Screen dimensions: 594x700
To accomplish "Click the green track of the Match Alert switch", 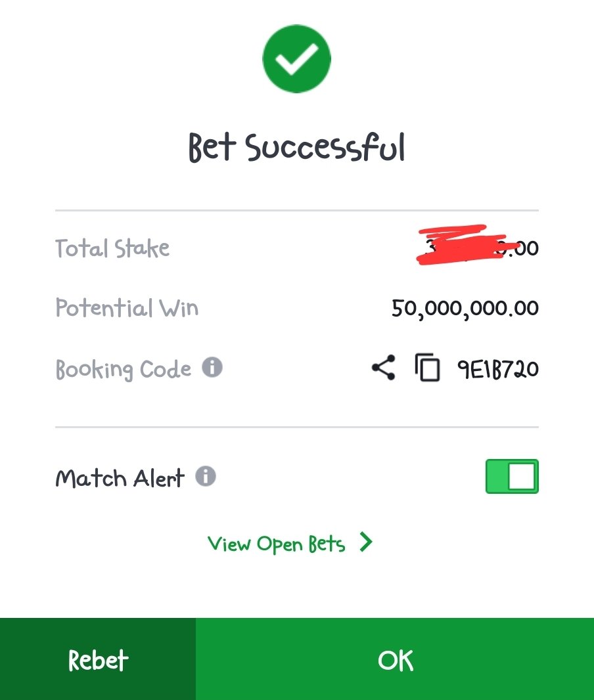I will (x=497, y=476).
